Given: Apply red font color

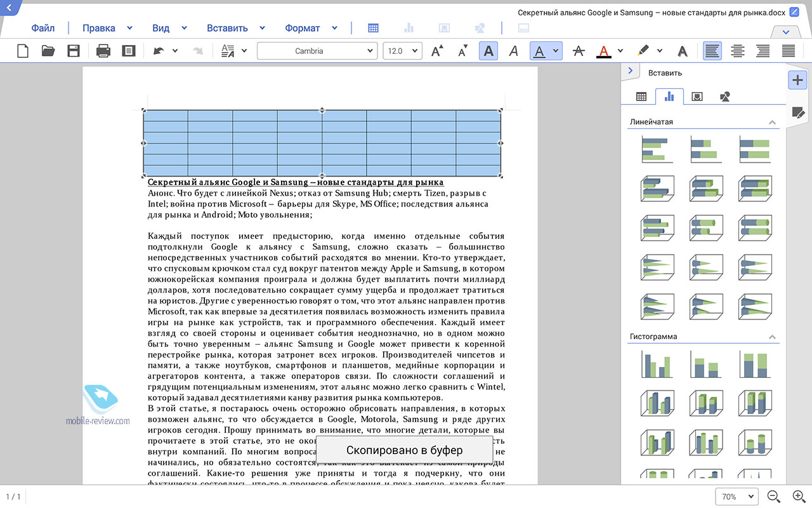Looking at the screenshot, I should (x=603, y=51).
